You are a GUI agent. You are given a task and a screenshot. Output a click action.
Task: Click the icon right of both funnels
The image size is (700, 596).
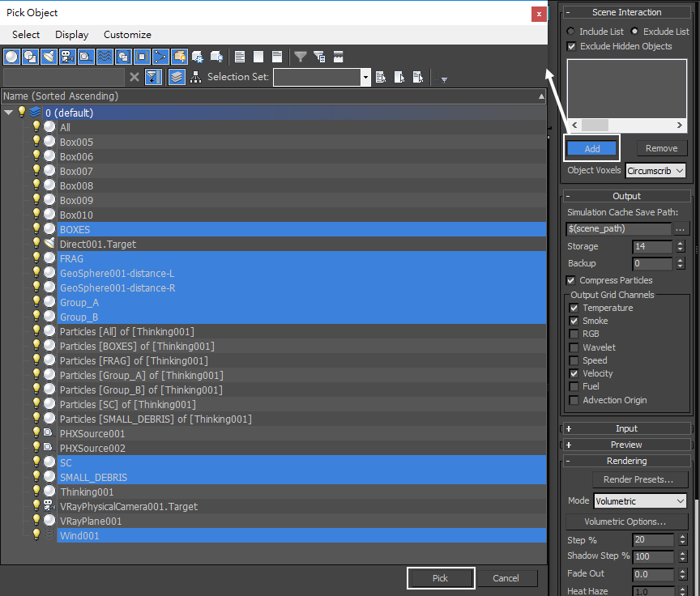click(x=338, y=57)
